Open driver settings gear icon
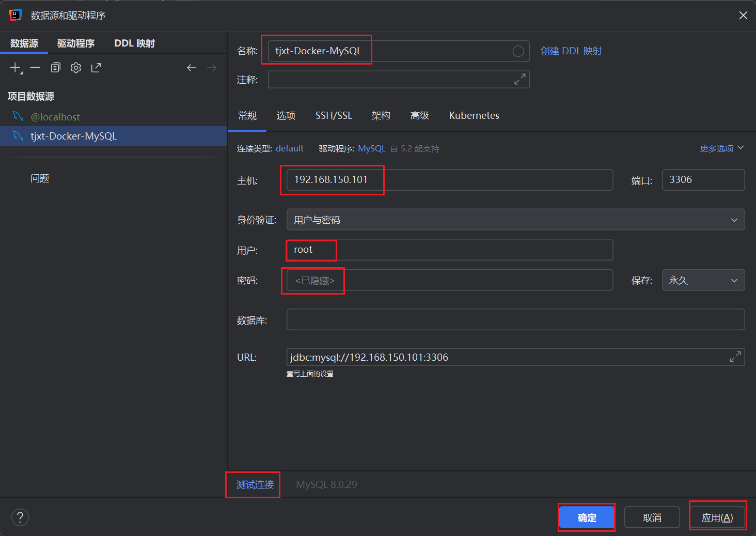756x536 pixels. pyautogui.click(x=76, y=68)
